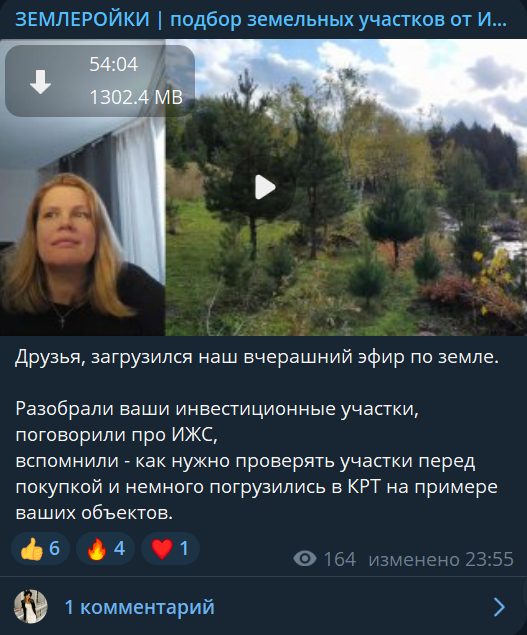This screenshot has width=527, height=635.
Task: Click the woman's webcam picture-in-picture area
Action: point(82,227)
